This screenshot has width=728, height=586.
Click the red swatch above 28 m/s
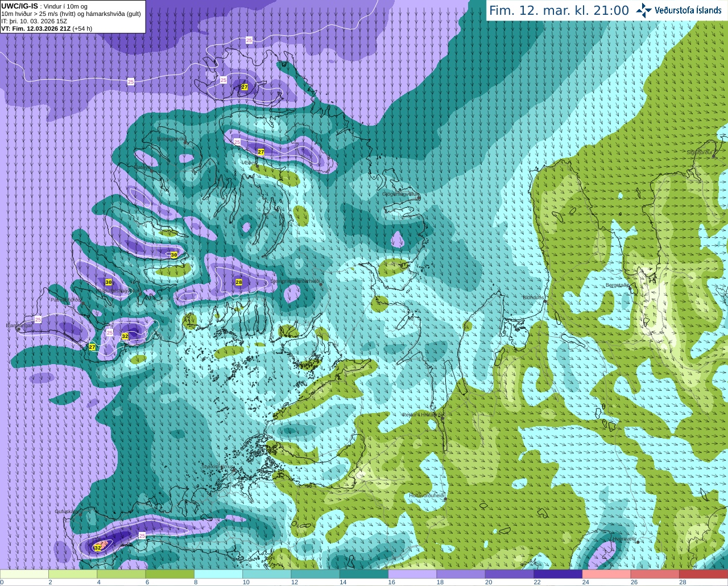pos(704,574)
